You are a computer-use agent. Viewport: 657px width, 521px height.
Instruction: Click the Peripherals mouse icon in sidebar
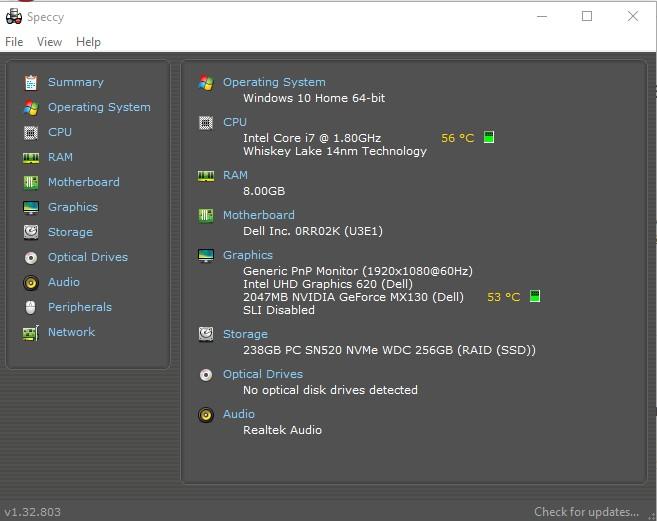(x=31, y=307)
